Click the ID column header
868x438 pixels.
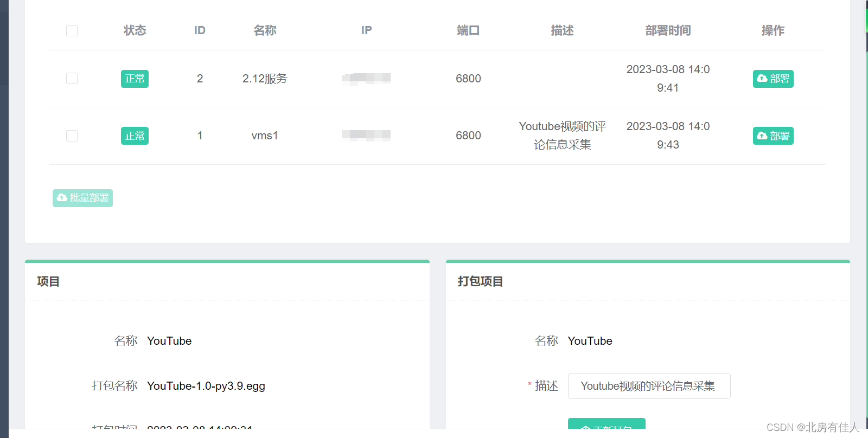point(200,30)
